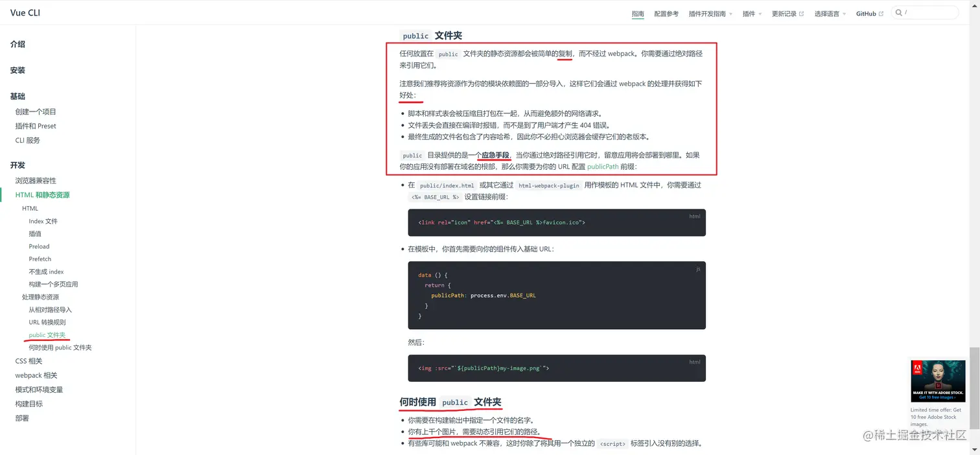Open 浏览器兼容性 sidebar page
The image size is (980, 455).
point(36,180)
